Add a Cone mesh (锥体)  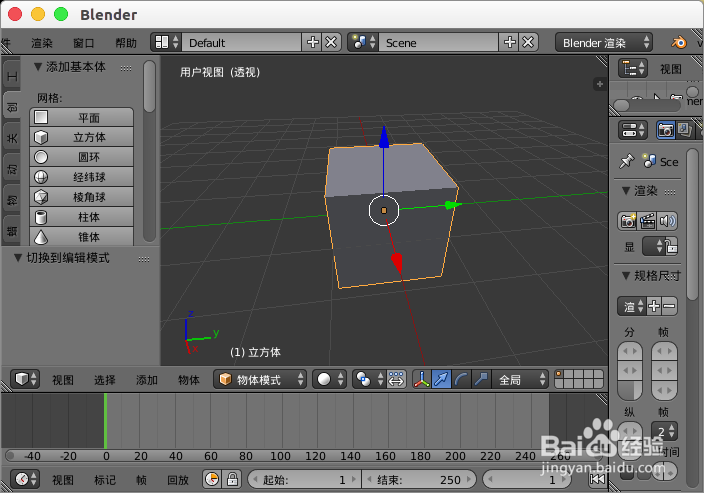pyautogui.click(x=82, y=236)
